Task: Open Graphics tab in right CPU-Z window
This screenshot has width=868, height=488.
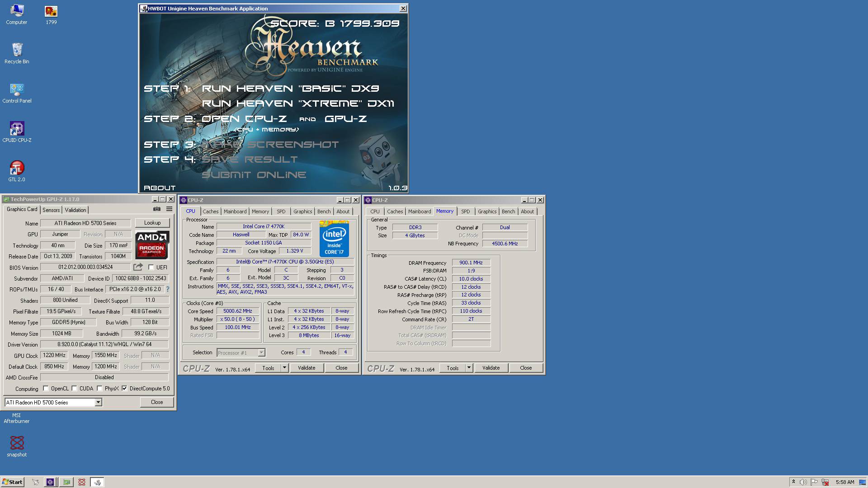Action: point(487,211)
